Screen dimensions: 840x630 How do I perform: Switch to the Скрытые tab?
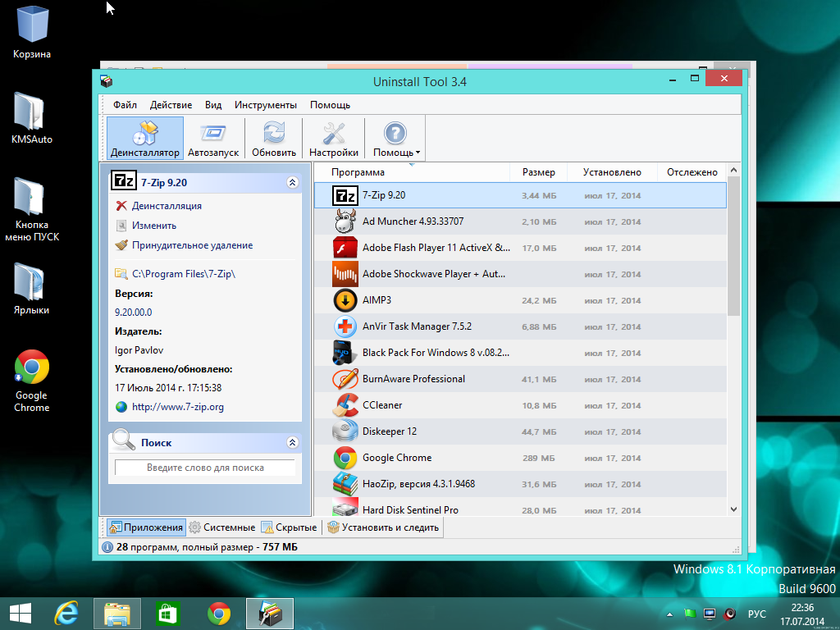pyautogui.click(x=290, y=527)
